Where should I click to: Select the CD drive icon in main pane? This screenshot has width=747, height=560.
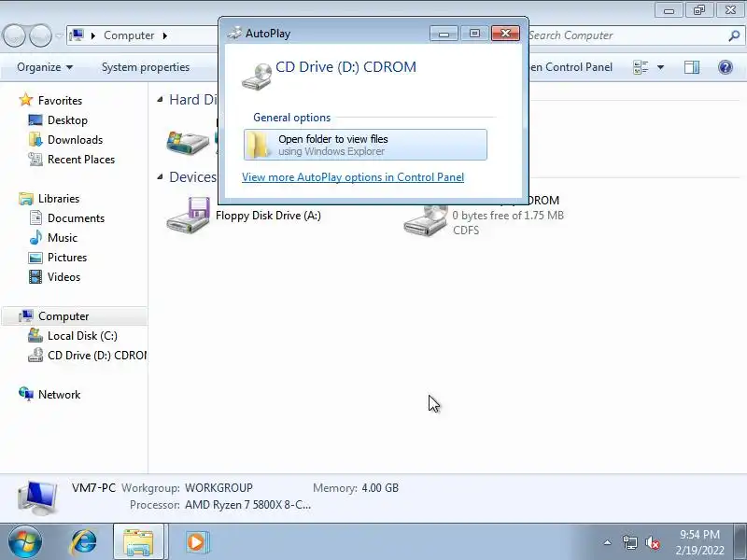tap(426, 220)
